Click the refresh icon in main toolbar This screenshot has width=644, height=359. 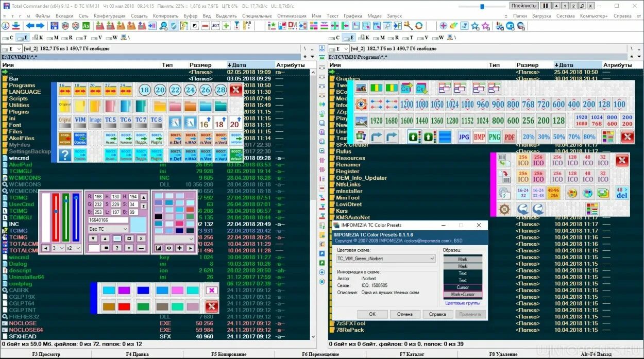[x=419, y=26]
